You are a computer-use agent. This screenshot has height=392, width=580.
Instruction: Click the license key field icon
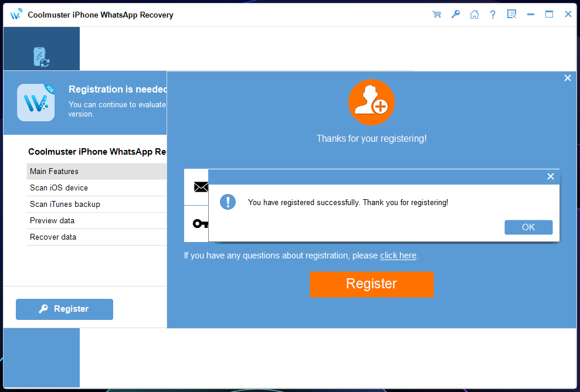(x=201, y=223)
